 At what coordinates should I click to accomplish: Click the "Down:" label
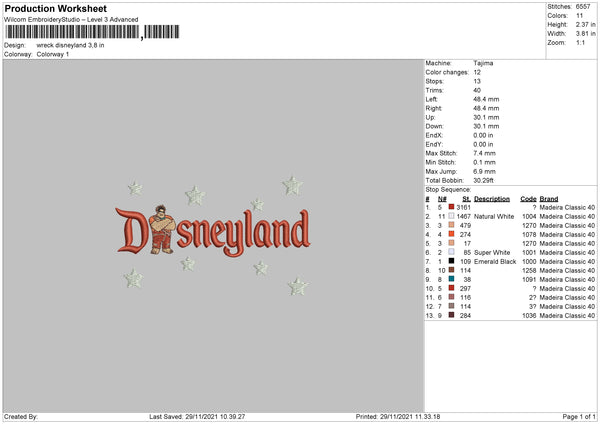click(434, 126)
